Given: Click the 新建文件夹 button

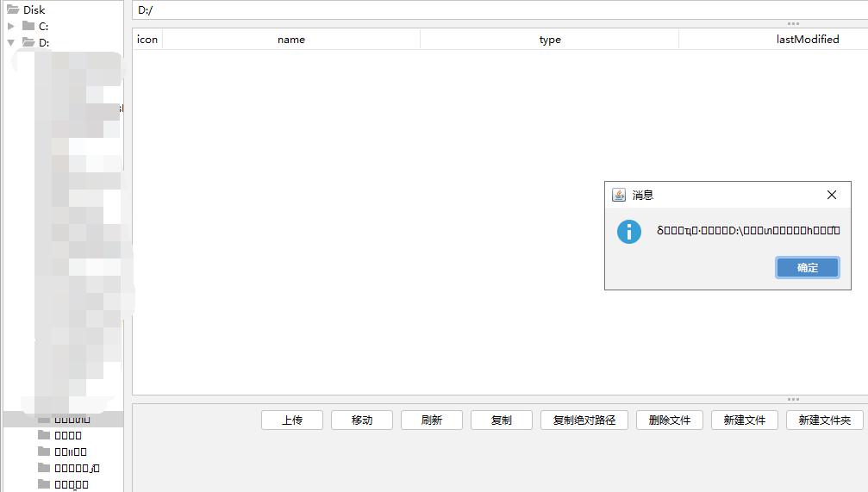Looking at the screenshot, I should [x=825, y=420].
